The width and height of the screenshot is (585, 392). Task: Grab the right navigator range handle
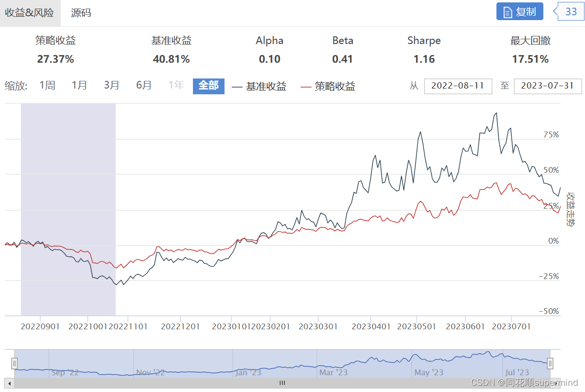(x=551, y=364)
